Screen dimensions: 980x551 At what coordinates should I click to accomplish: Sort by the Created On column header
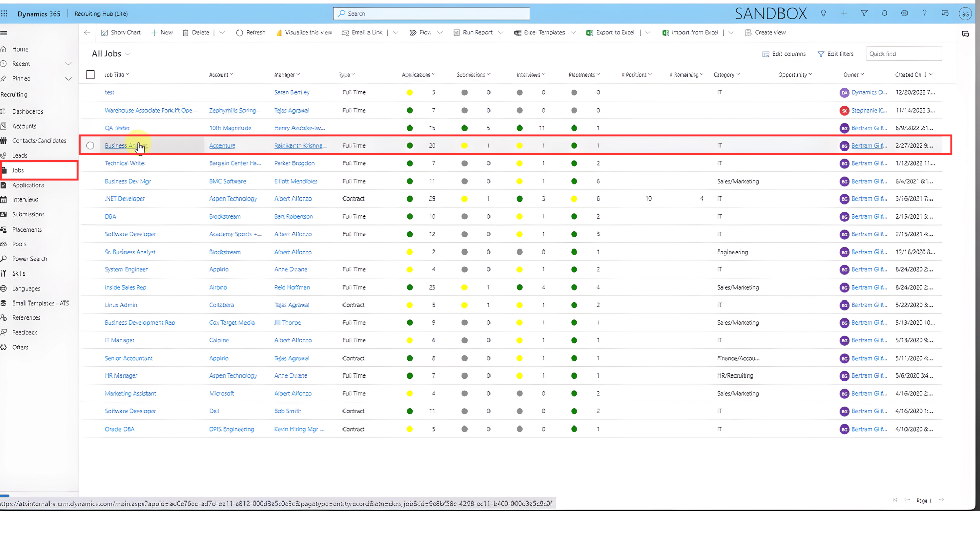click(x=914, y=75)
